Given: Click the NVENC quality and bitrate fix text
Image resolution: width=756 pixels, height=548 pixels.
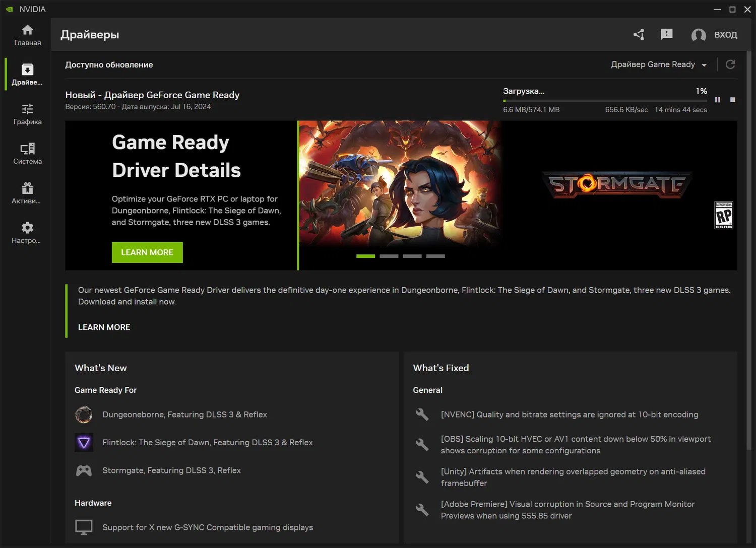Looking at the screenshot, I should 570,415.
